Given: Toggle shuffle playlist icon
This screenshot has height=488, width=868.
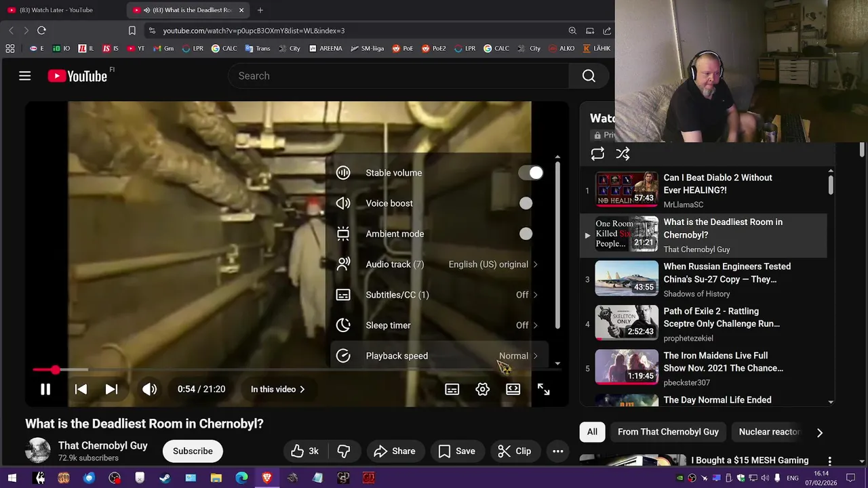Looking at the screenshot, I should 623,154.
